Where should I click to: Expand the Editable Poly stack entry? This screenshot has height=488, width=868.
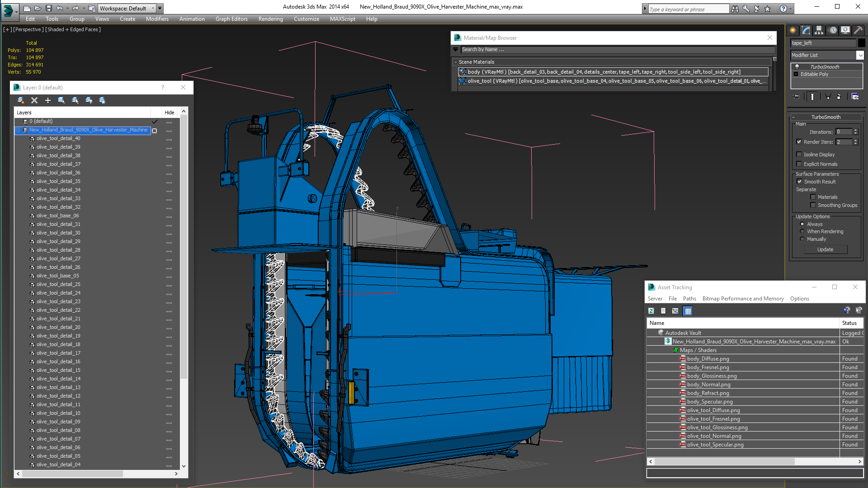(x=796, y=74)
